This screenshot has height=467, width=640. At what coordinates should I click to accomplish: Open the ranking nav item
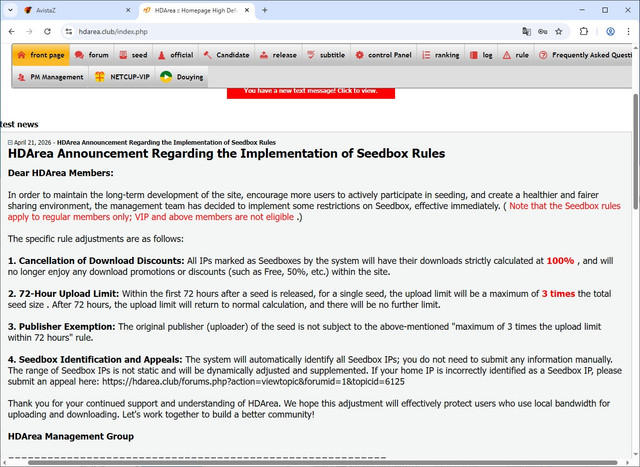point(440,55)
